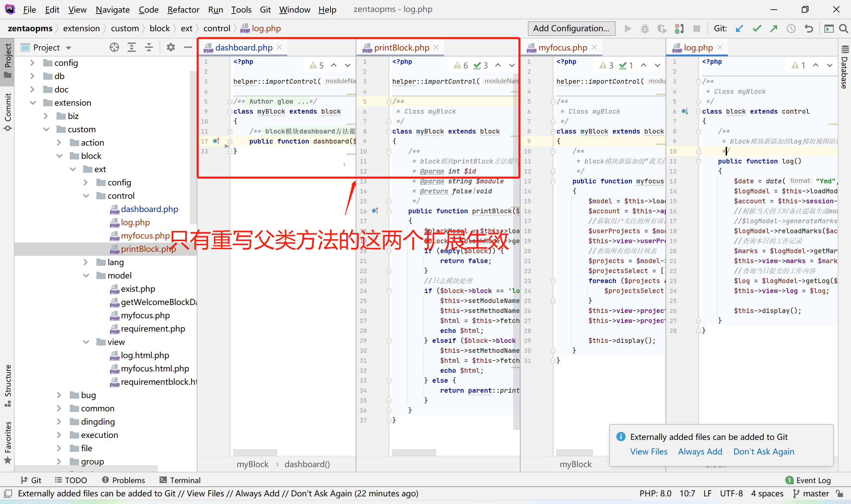Click Search Everywhere magnifier icon

[x=843, y=29]
